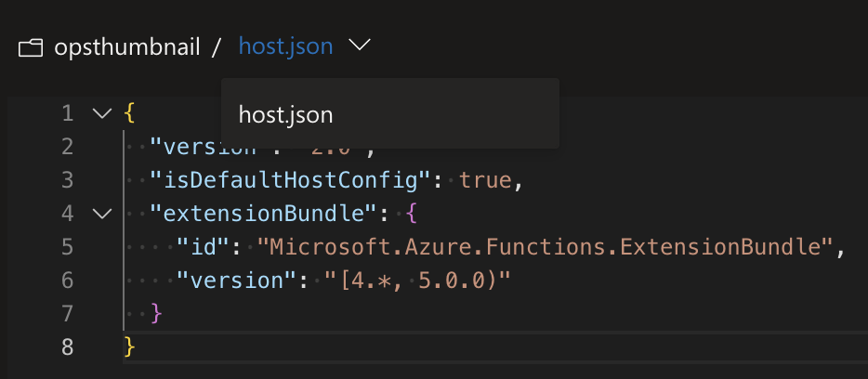Click line number 5 in the gutter
Screen dimensions: 868x379
pos(68,247)
